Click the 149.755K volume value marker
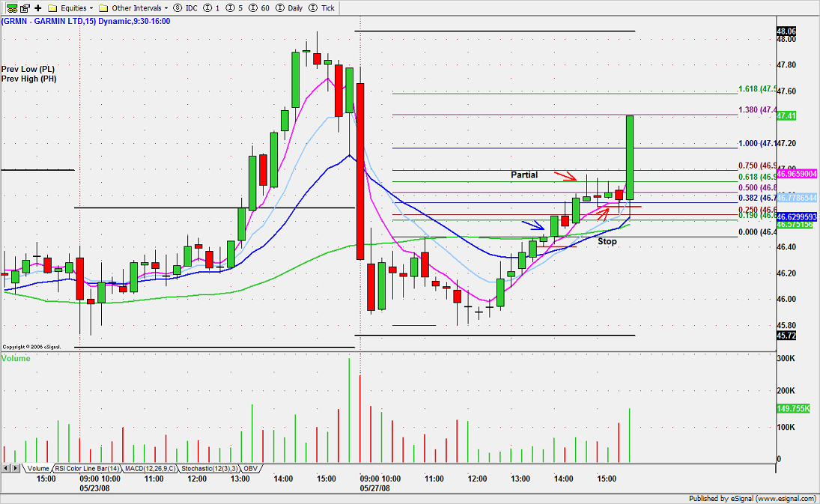The image size is (820, 504). 793,409
